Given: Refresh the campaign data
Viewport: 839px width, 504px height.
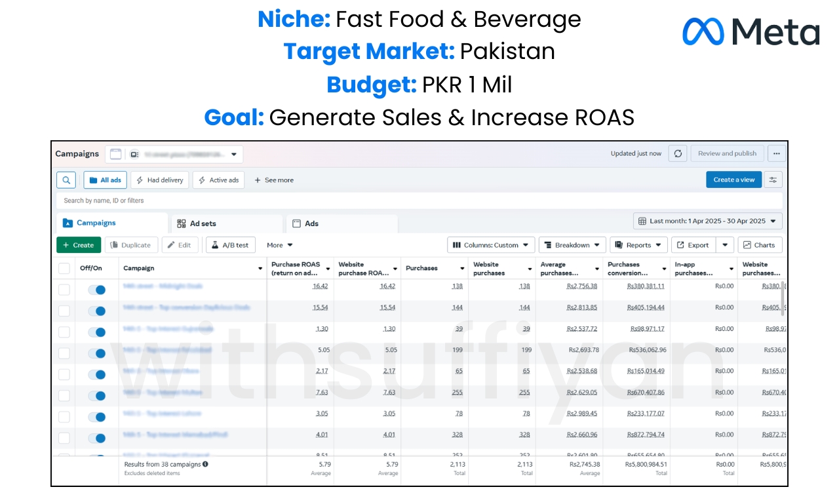Looking at the screenshot, I should (x=678, y=154).
